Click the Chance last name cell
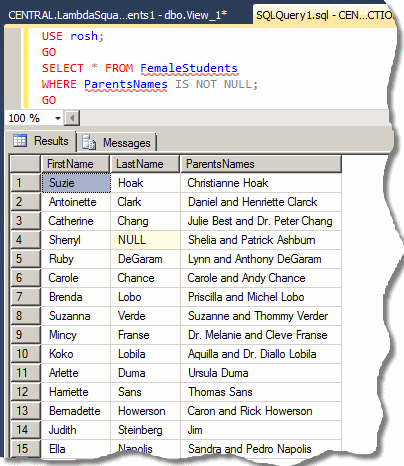Screen dimensions: 404x466 tap(145, 278)
